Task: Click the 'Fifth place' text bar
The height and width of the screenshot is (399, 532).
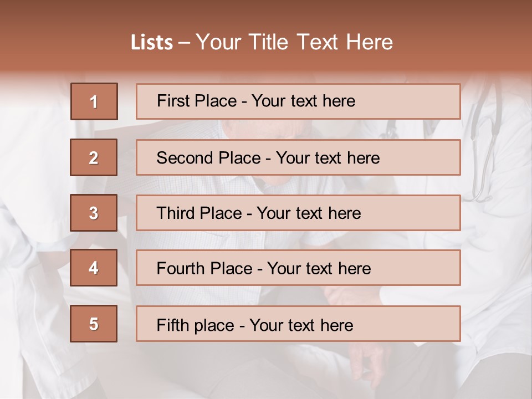Action: coord(298,324)
